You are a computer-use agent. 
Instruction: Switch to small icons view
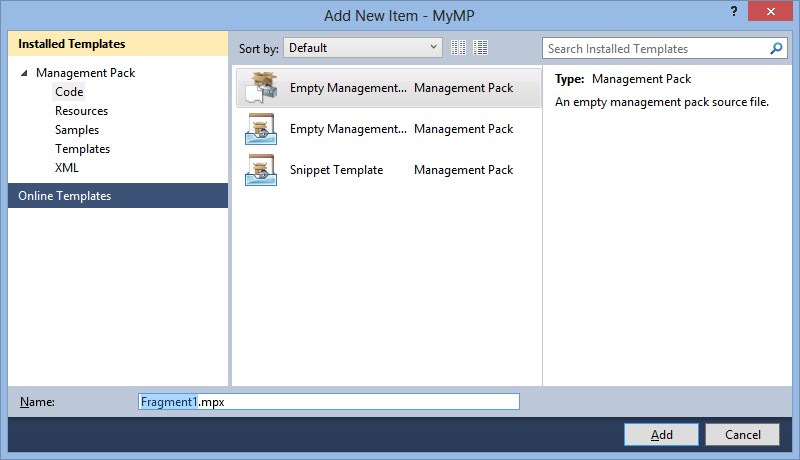(458, 47)
